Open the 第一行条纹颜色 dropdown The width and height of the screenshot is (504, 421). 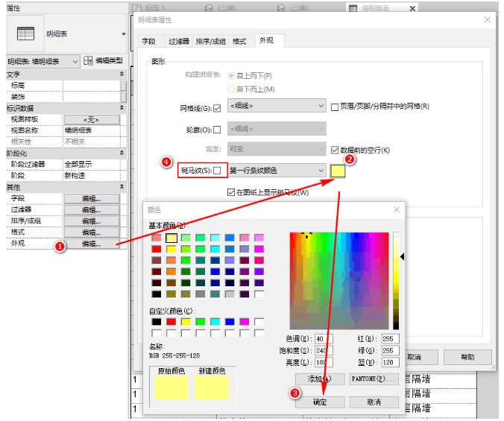(x=277, y=171)
